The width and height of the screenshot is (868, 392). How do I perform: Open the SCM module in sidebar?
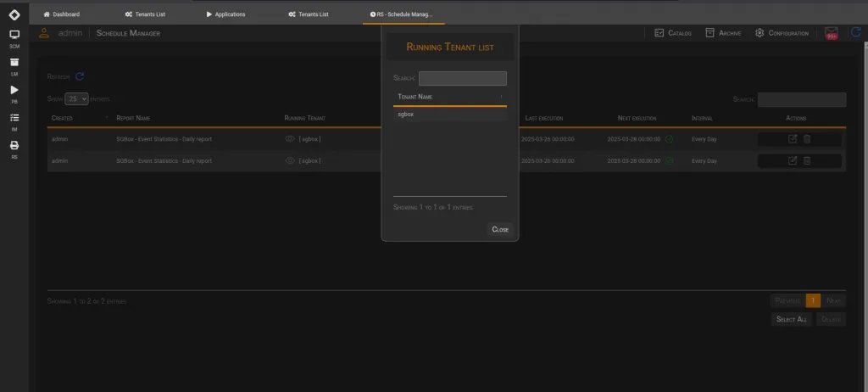click(14, 38)
